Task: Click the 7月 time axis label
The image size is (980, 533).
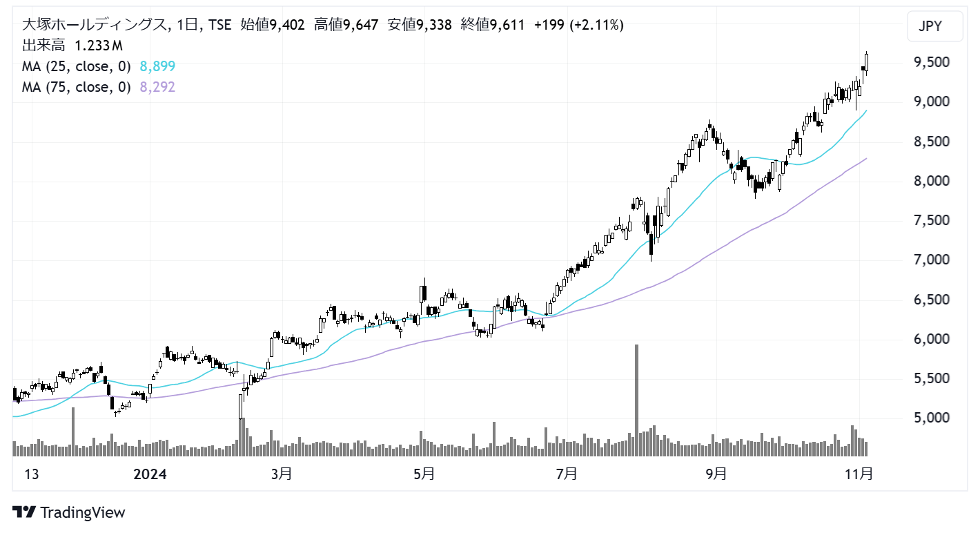Action: click(x=566, y=474)
